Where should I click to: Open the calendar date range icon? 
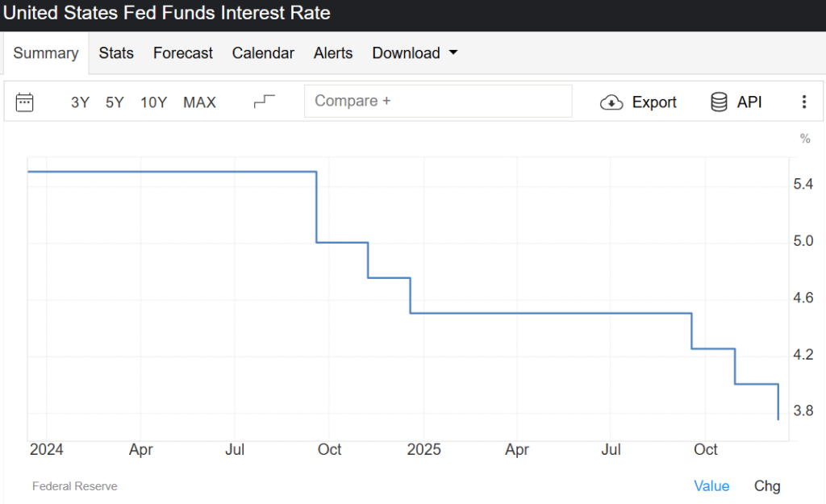tap(25, 102)
